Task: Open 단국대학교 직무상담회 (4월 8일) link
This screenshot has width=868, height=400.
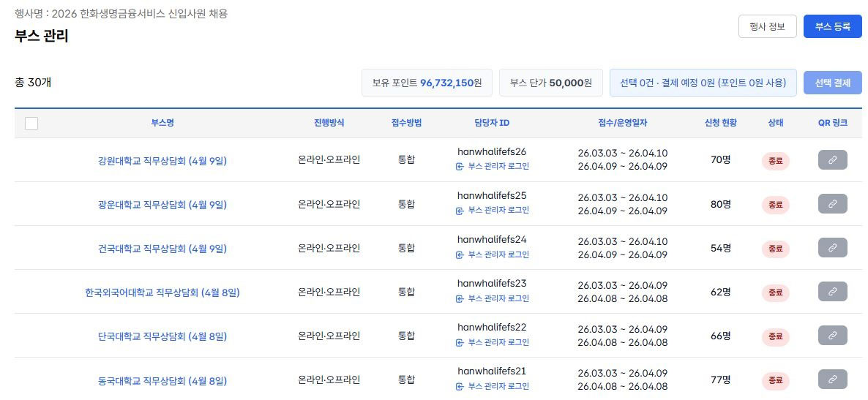Action: pyautogui.click(x=162, y=336)
